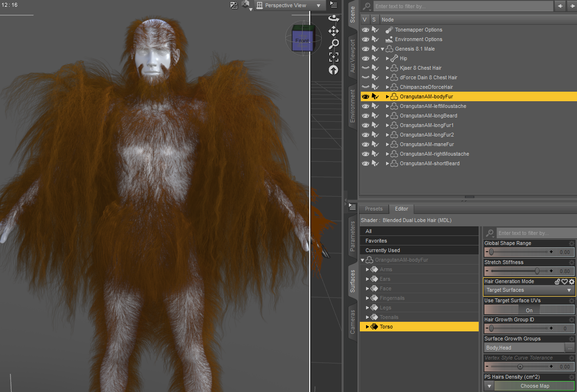This screenshot has height=392, width=577.
Task: Favorite Hair Generation Mode with heart icon
Action: click(564, 282)
